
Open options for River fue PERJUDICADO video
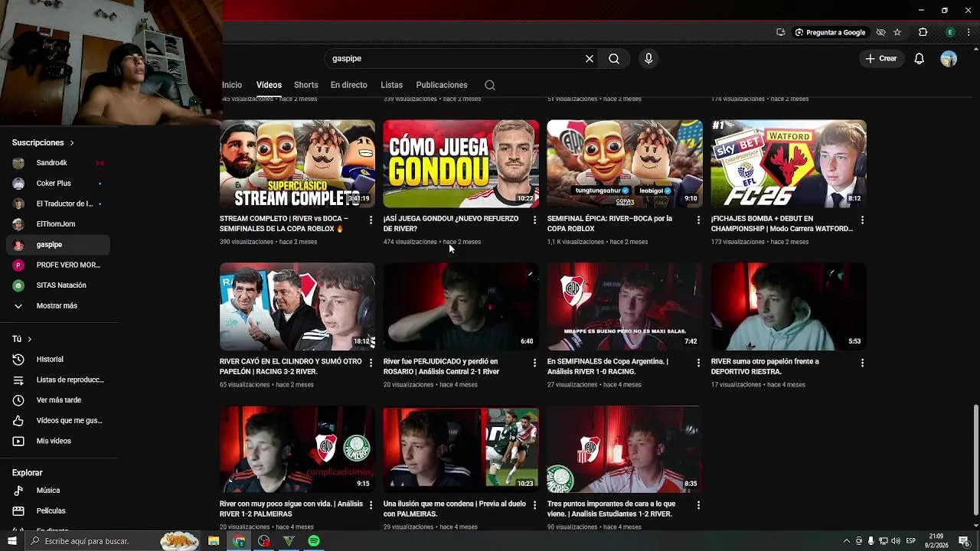point(534,364)
